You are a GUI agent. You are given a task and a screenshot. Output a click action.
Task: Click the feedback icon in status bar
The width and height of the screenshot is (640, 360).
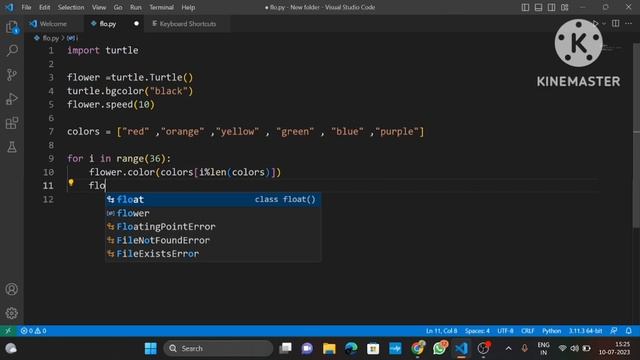[x=614, y=331]
